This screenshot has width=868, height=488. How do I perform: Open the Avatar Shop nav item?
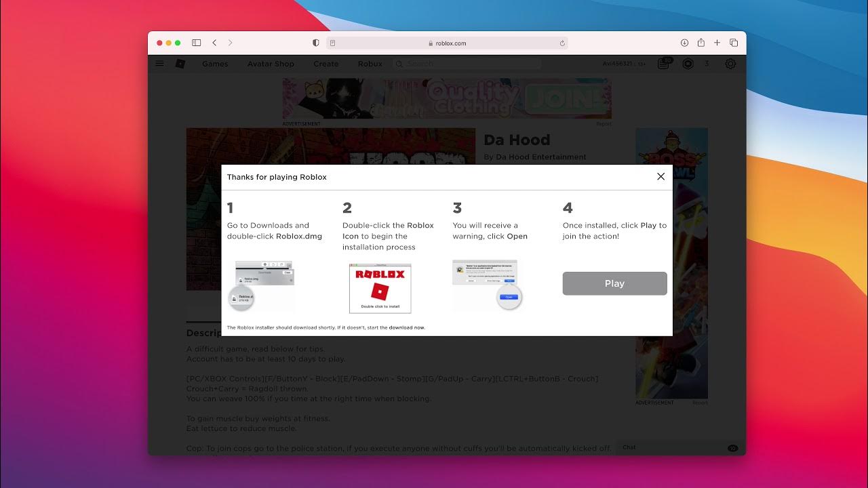coord(271,64)
